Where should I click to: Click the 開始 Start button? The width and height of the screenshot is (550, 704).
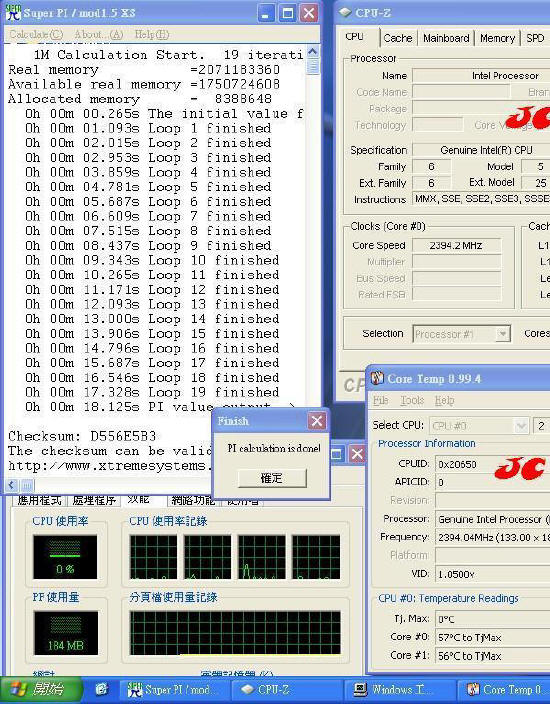[41, 689]
